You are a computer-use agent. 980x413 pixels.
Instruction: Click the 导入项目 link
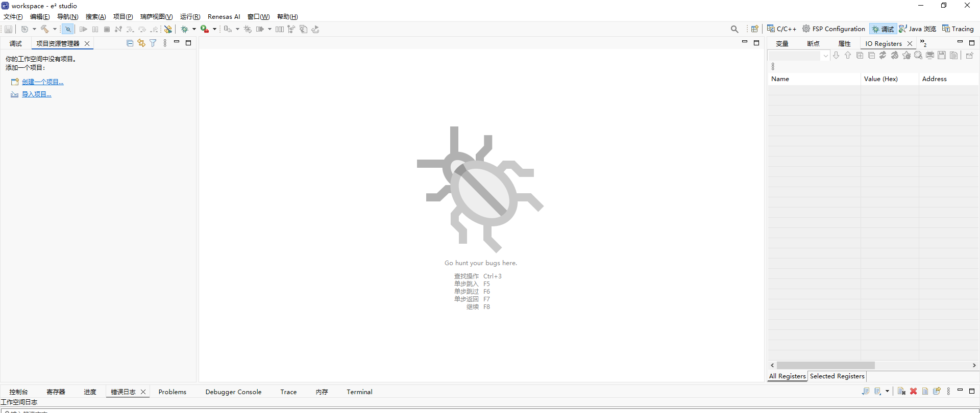click(x=36, y=94)
